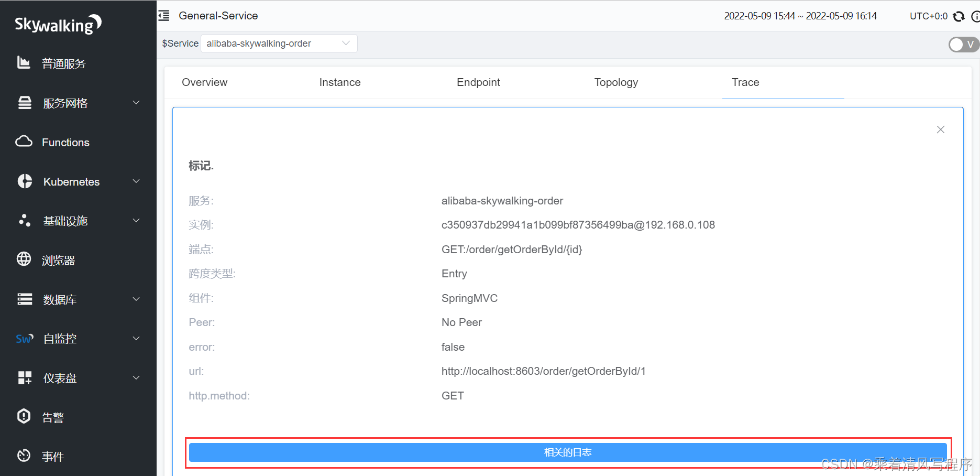Viewport: 980px width, 476px height.
Task: Click the No Peer value
Action: point(461,322)
